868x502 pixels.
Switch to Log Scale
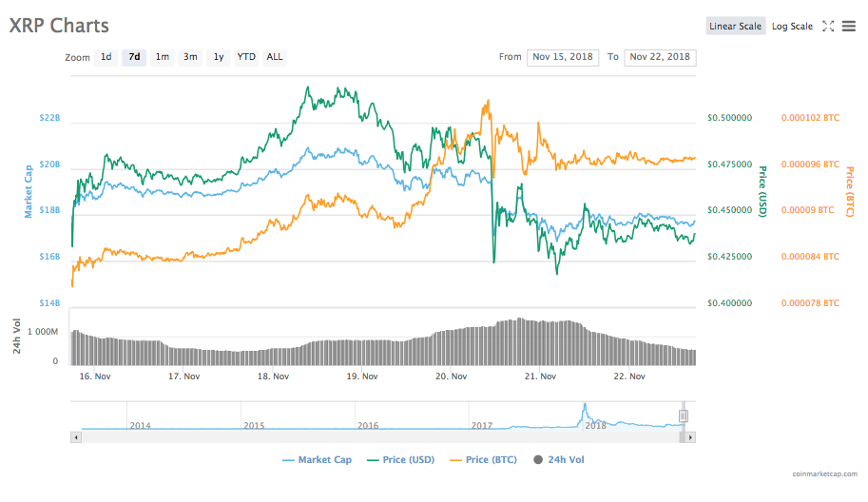(x=792, y=26)
